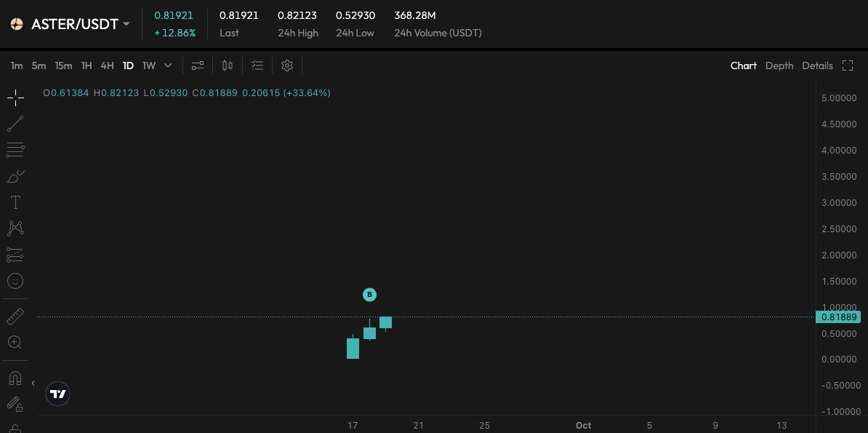The image size is (868, 433).
Task: Open the ASTER/USDT pair dropdown
Action: tap(126, 25)
